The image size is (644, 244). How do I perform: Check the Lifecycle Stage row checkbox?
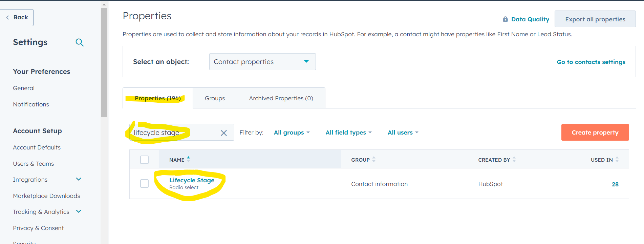point(145,184)
